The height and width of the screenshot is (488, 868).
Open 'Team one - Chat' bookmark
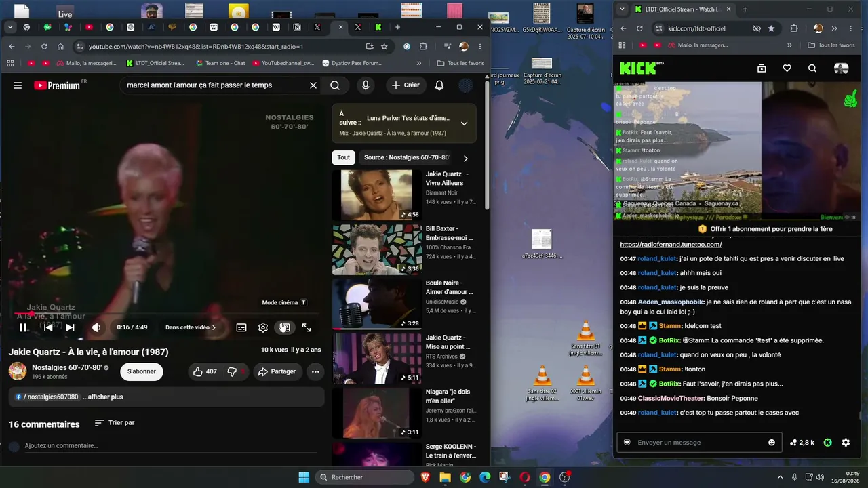coord(220,63)
